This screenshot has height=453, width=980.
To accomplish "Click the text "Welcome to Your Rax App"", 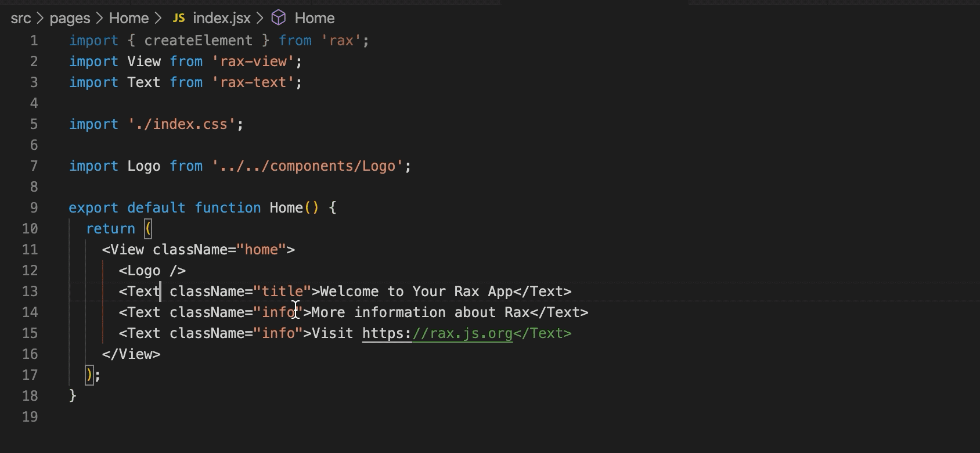I will coord(416,292).
